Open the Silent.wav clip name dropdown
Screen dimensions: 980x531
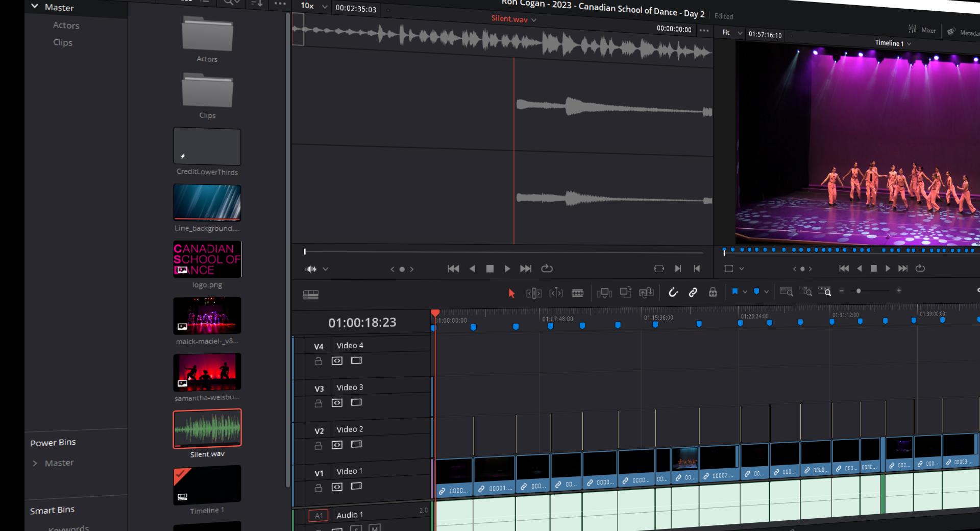point(534,20)
